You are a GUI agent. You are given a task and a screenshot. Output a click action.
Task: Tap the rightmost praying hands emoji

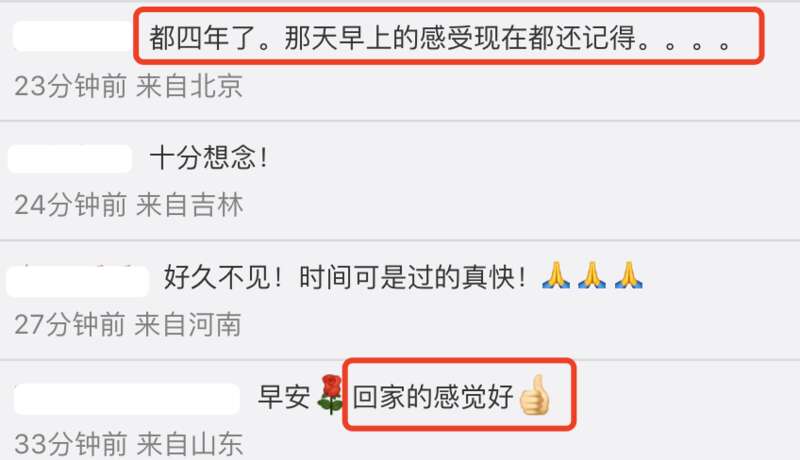[x=629, y=275]
